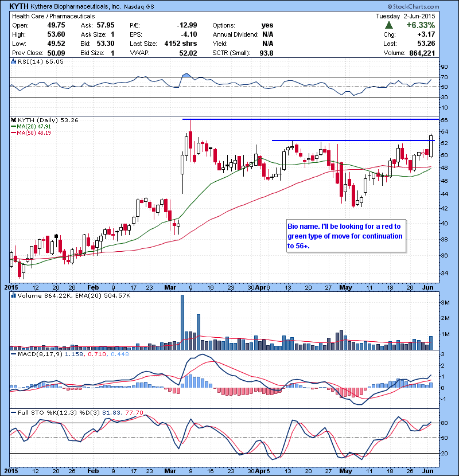The height and width of the screenshot is (476, 459).
Task: Click the Low value 49.52
Action: pos(56,44)
